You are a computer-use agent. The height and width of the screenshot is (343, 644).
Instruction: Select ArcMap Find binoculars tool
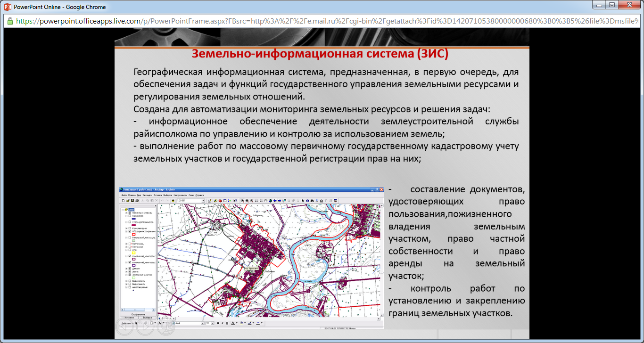pos(312,201)
